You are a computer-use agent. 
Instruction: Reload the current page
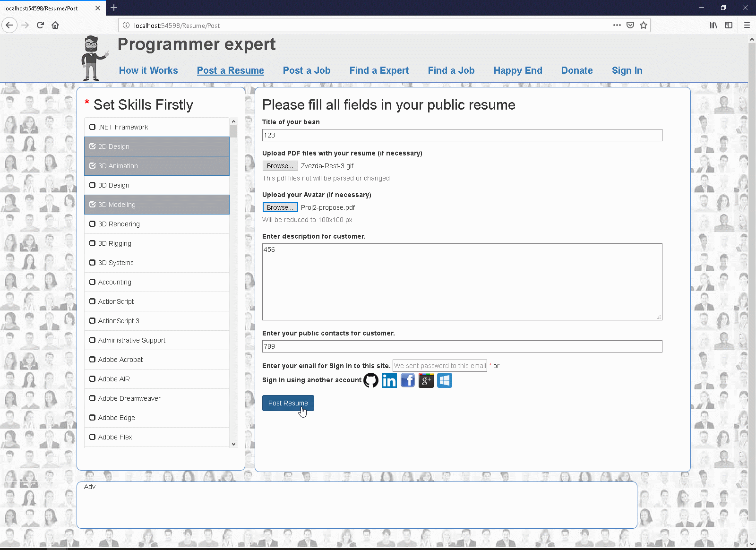point(40,26)
